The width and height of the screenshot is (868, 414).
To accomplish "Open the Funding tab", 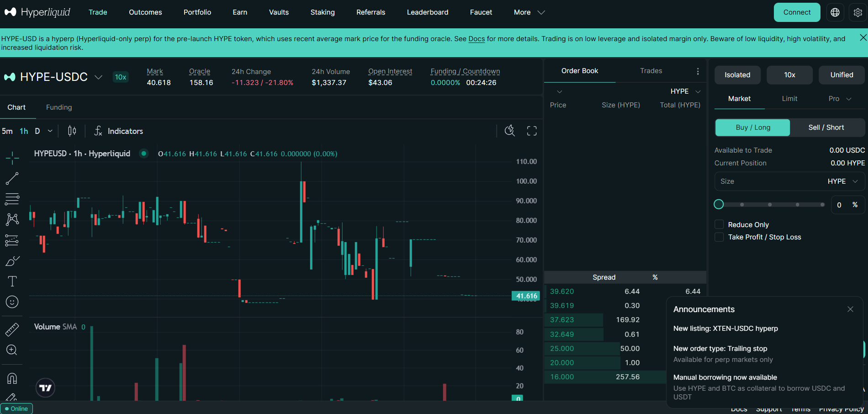I will click(59, 107).
